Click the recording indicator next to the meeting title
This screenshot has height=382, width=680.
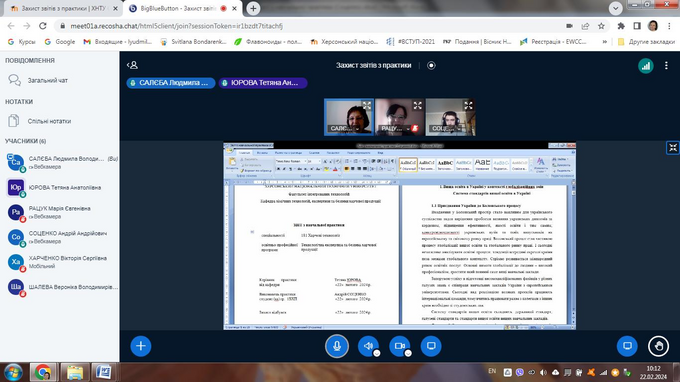tap(431, 65)
